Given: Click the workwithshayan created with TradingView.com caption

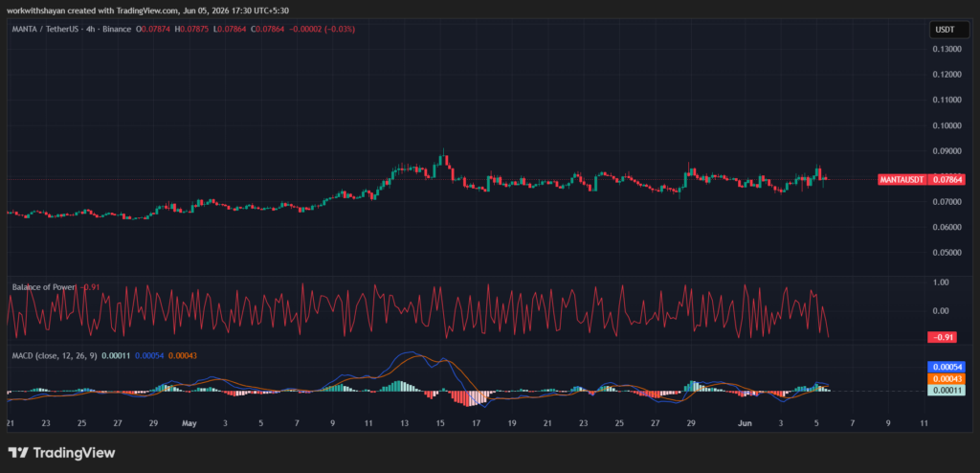Looking at the screenshot, I should tap(148, 11).
